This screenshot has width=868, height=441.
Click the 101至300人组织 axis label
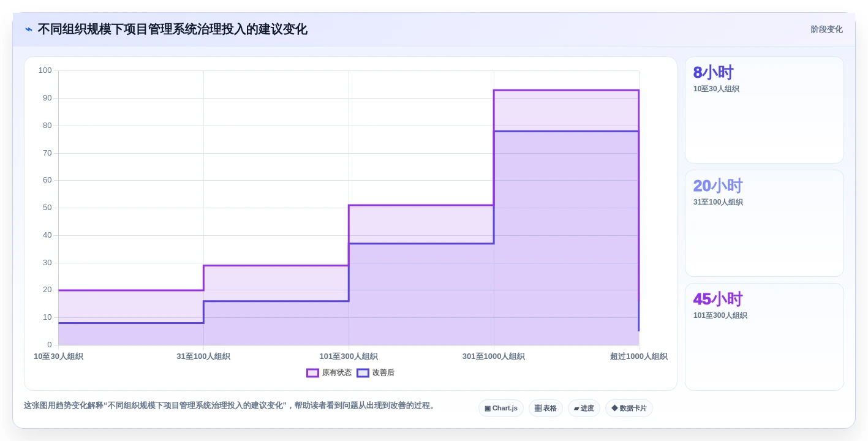349,356
